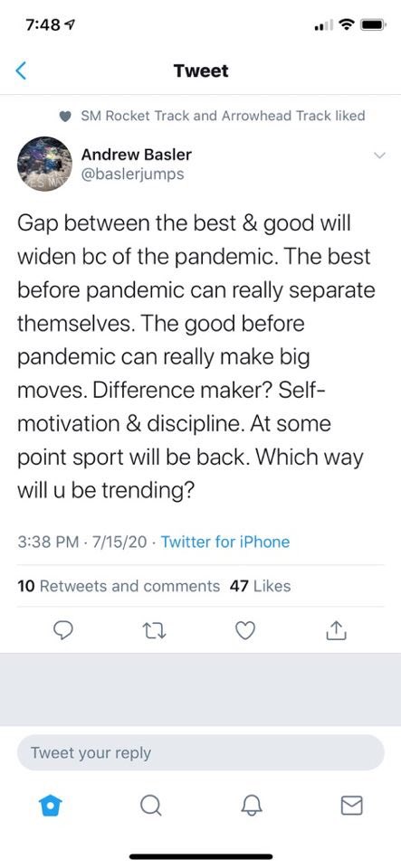The width and height of the screenshot is (401, 868).
Task: Tap Andrew Basler profile picture
Action: 45,164
